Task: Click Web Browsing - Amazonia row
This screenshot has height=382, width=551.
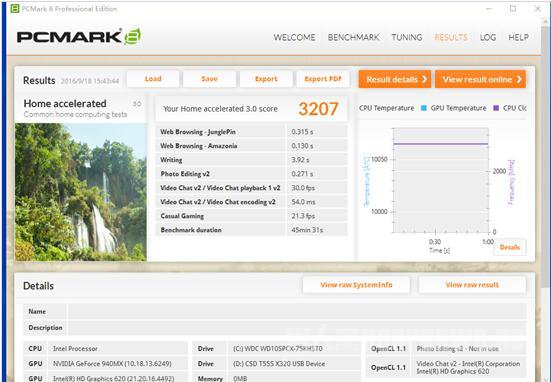Action: coord(251,146)
